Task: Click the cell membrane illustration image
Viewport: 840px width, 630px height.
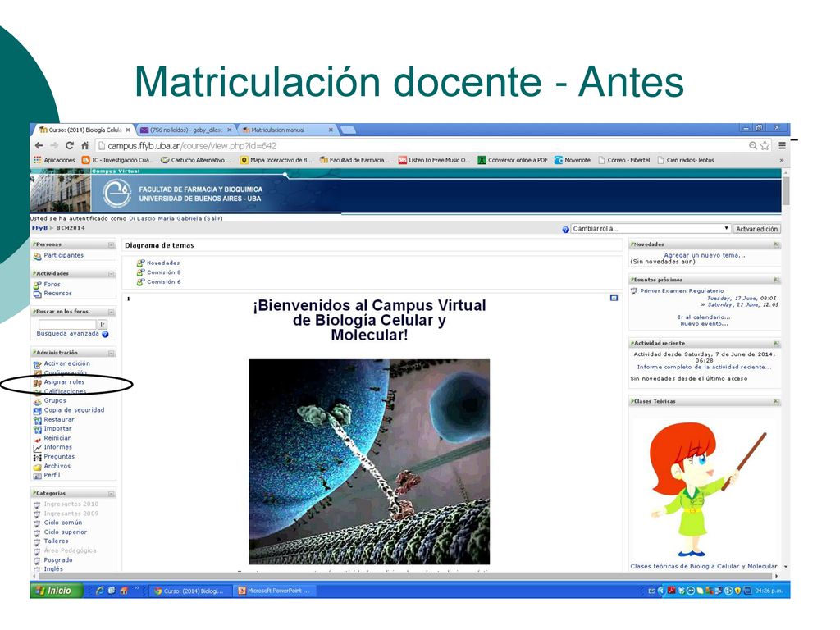Action: (x=369, y=462)
